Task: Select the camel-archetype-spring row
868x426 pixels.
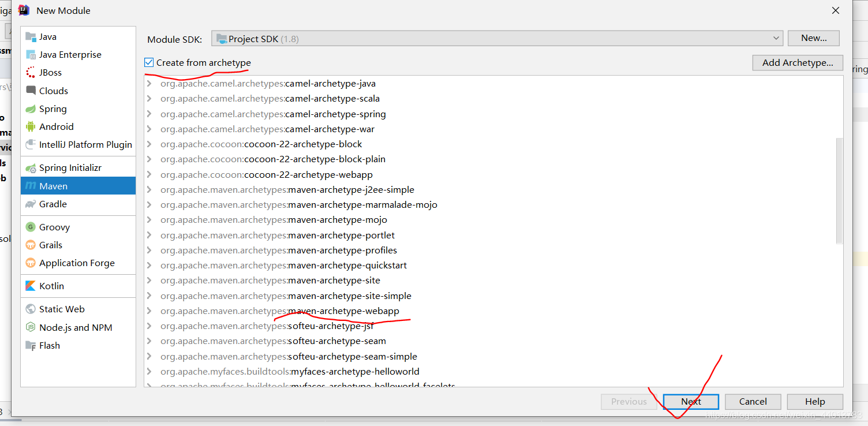Action: pos(493,114)
